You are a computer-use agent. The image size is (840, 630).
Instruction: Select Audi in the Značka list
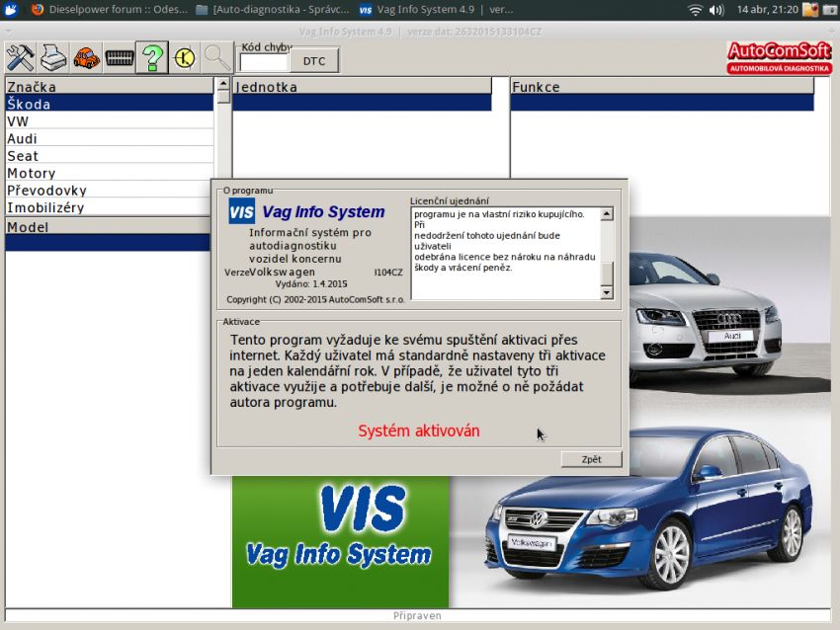tap(110, 138)
